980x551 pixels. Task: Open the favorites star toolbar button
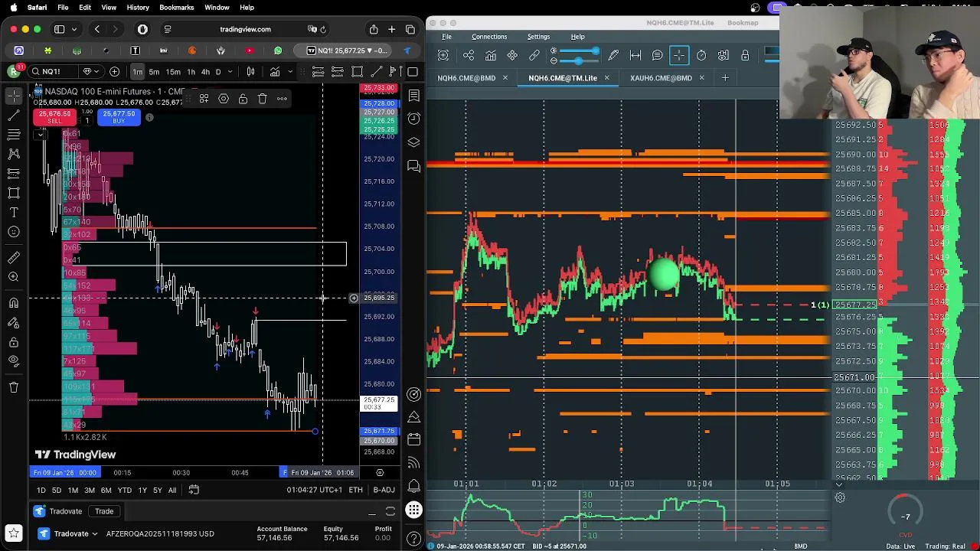point(13,533)
